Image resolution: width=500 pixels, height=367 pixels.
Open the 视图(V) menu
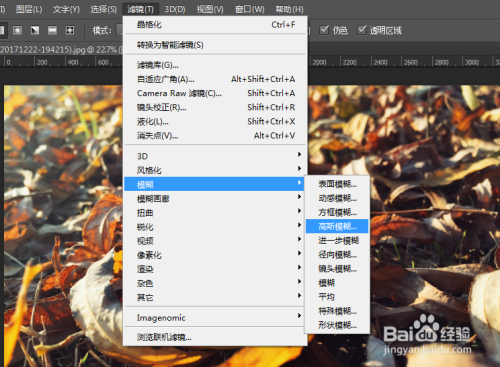pos(210,9)
